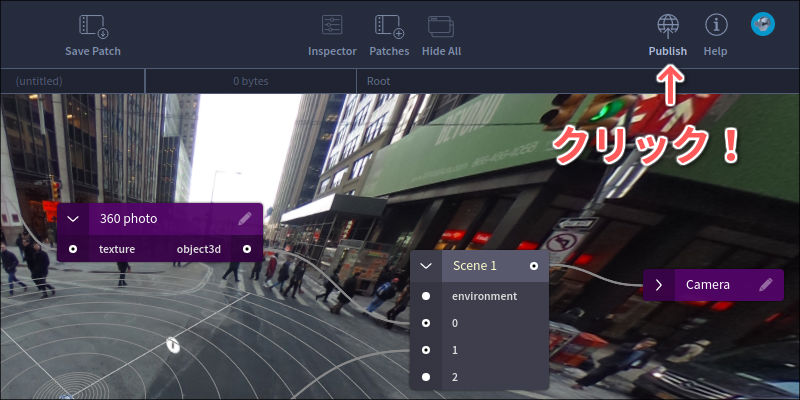Click the Publish globe icon

(668, 26)
